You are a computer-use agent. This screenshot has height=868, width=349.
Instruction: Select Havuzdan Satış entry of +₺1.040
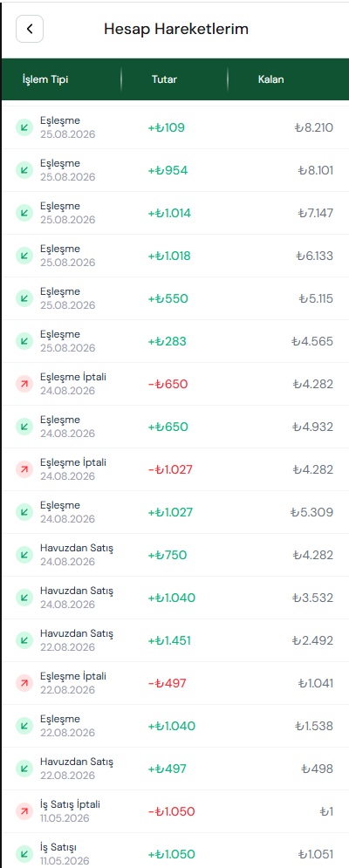[175, 598]
